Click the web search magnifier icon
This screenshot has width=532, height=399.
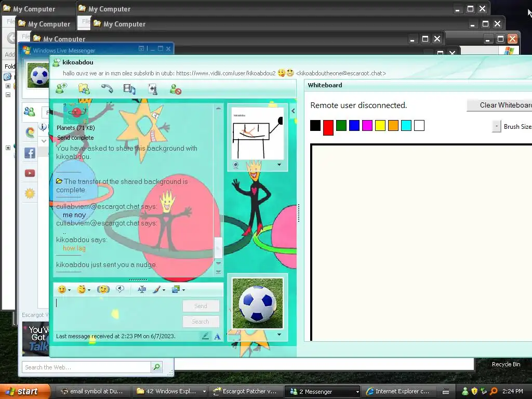156,367
